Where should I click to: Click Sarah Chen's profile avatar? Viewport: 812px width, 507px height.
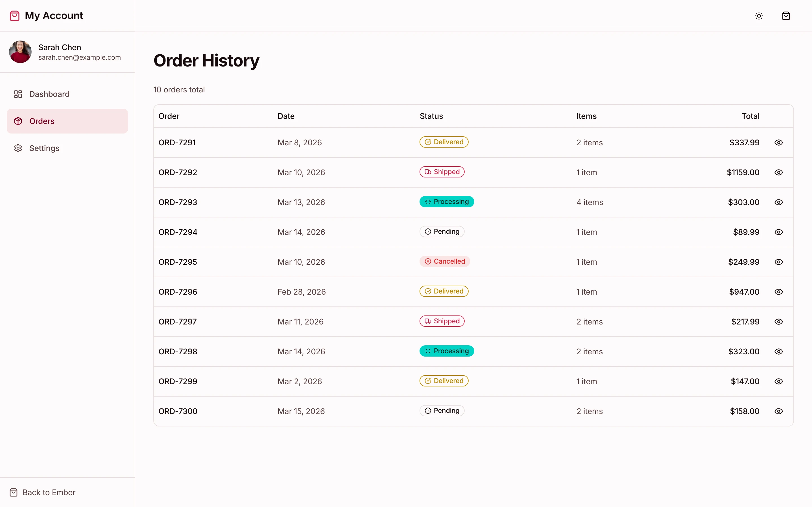tap(20, 52)
